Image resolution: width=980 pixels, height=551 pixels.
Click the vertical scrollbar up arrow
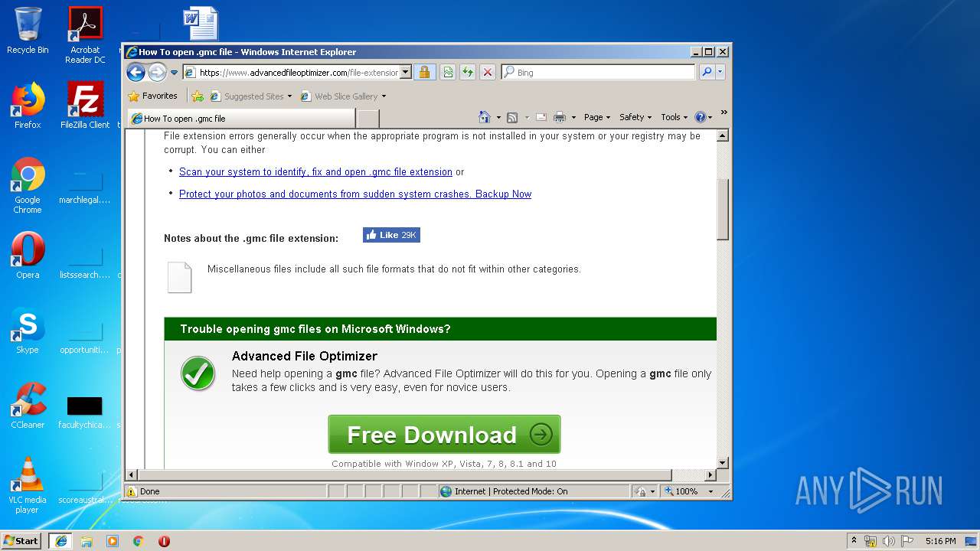(x=722, y=135)
